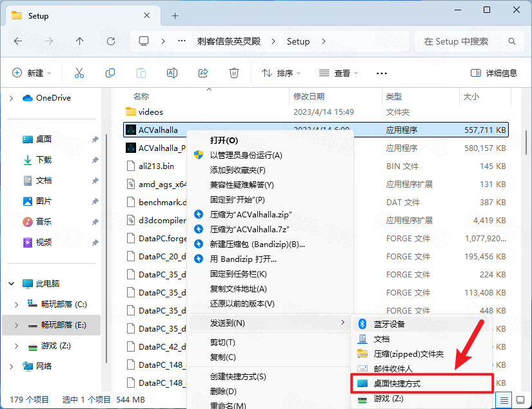Choose 以管理员身份运行(A)

pyautogui.click(x=246, y=155)
